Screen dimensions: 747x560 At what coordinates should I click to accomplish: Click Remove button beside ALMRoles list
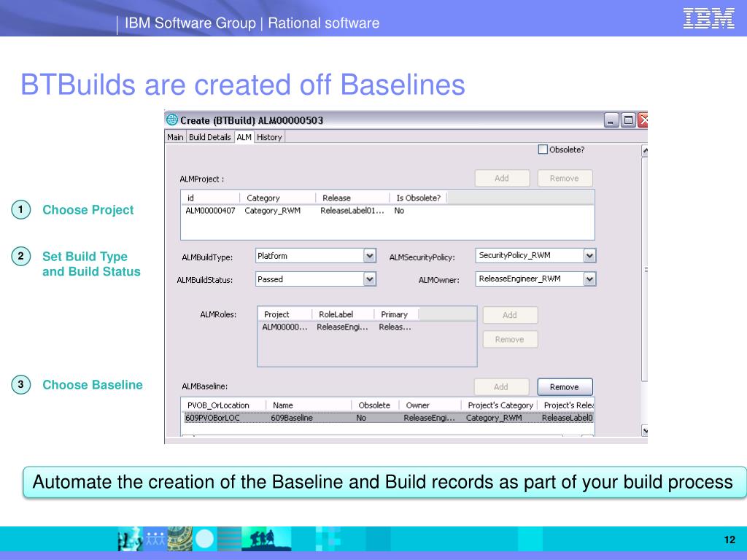510,340
